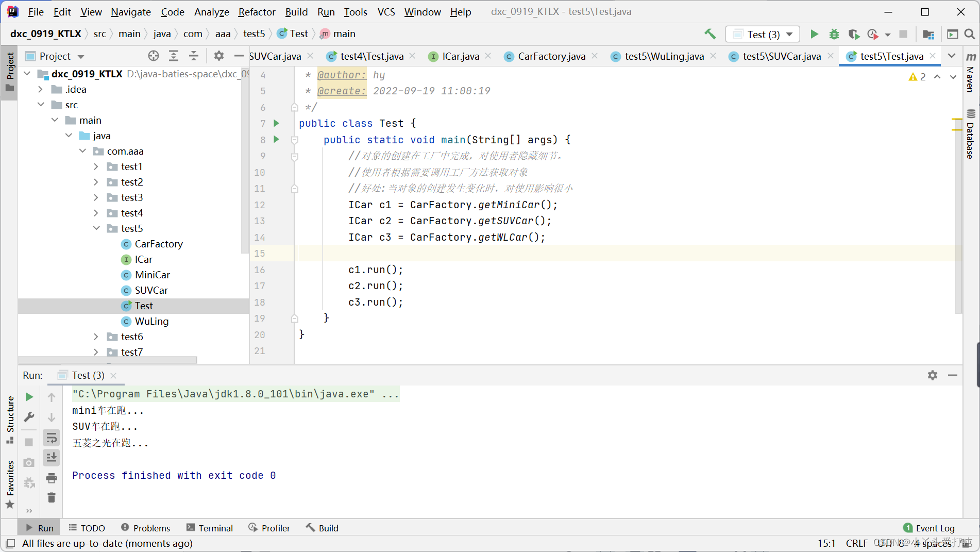This screenshot has width=980, height=552.
Task: Open the Event Log
Action: click(929, 528)
